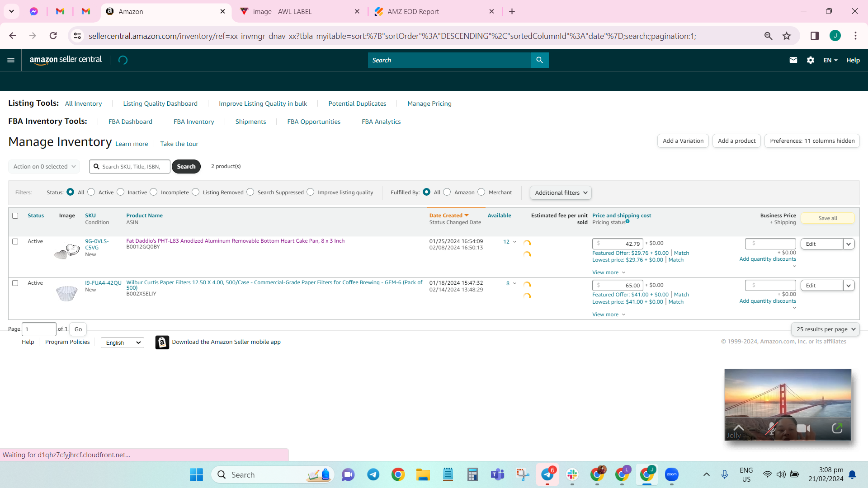The width and height of the screenshot is (868, 488).
Task: Expand the Additional filters dropdown
Action: click(561, 193)
